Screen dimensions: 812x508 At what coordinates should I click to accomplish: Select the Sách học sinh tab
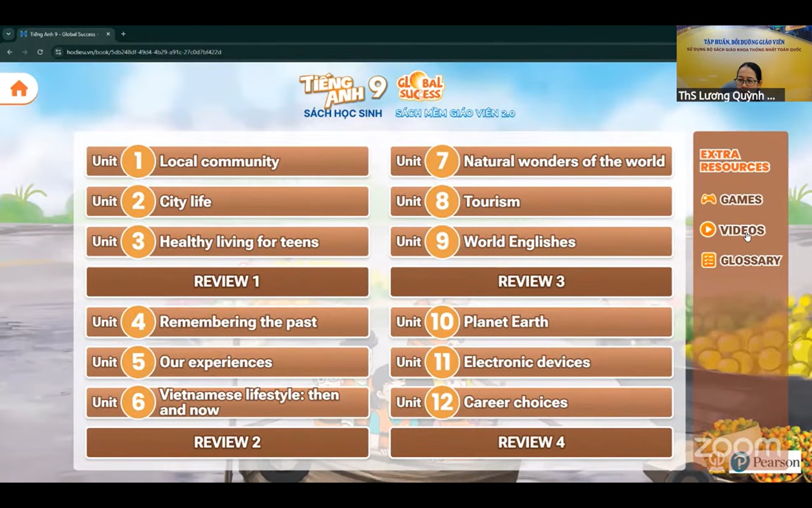point(343,113)
